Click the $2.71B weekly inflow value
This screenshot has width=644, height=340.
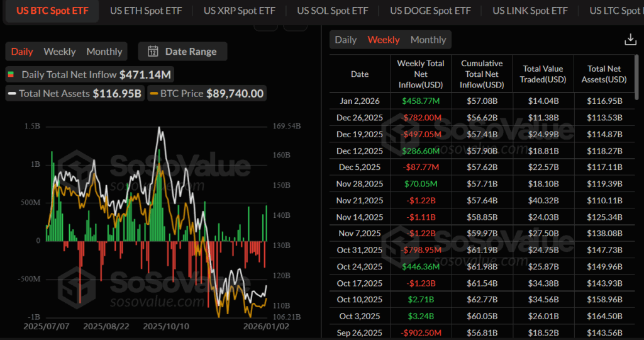421,299
